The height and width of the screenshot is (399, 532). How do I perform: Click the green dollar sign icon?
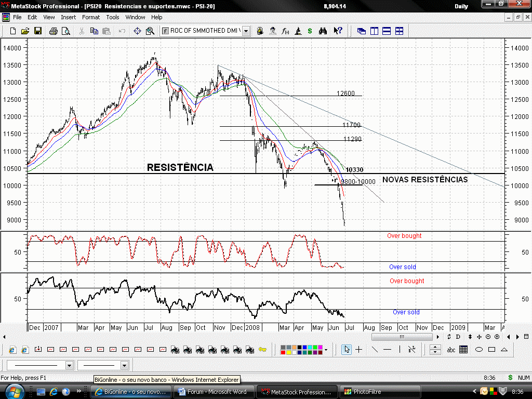point(310,31)
